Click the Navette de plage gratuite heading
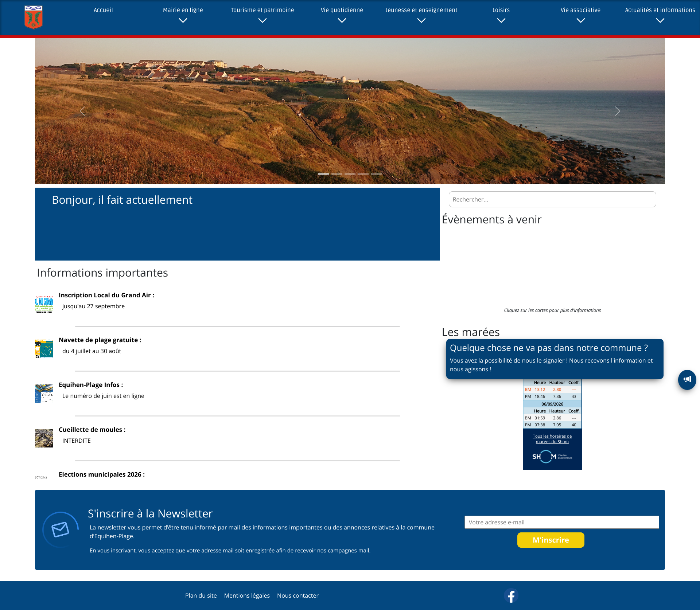The width and height of the screenshot is (700, 610). tap(100, 340)
